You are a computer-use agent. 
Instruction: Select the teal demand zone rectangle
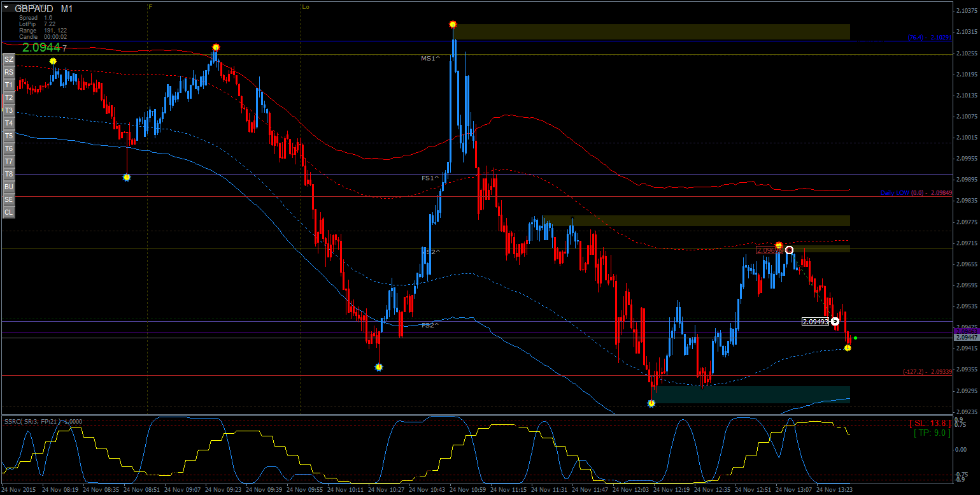click(751, 394)
